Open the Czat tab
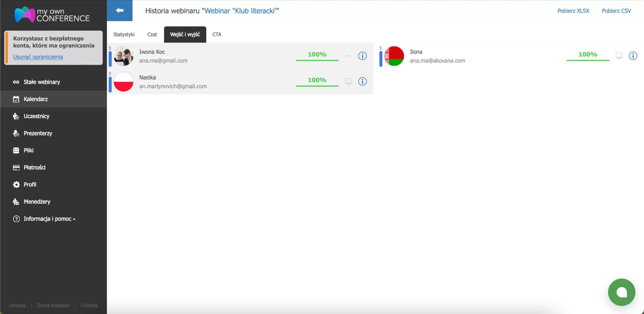Image resolution: width=644 pixels, height=314 pixels. click(152, 34)
